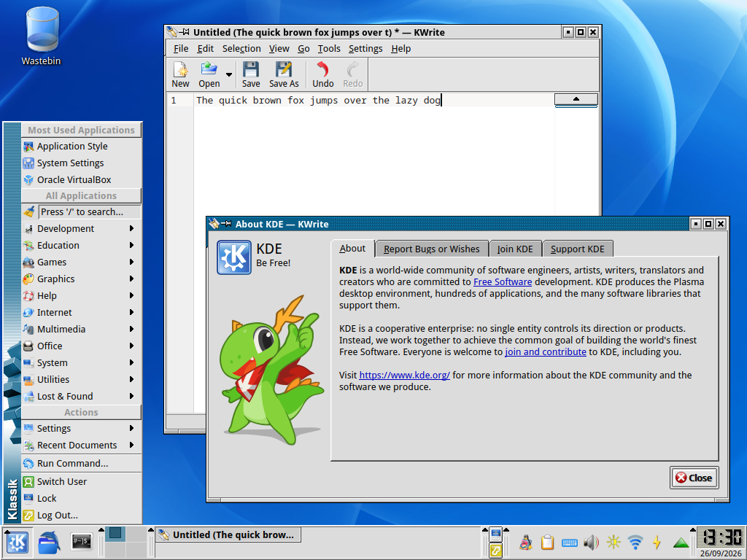Click the penguin tray icon
Viewport: 747px width, 560px height.
click(526, 542)
